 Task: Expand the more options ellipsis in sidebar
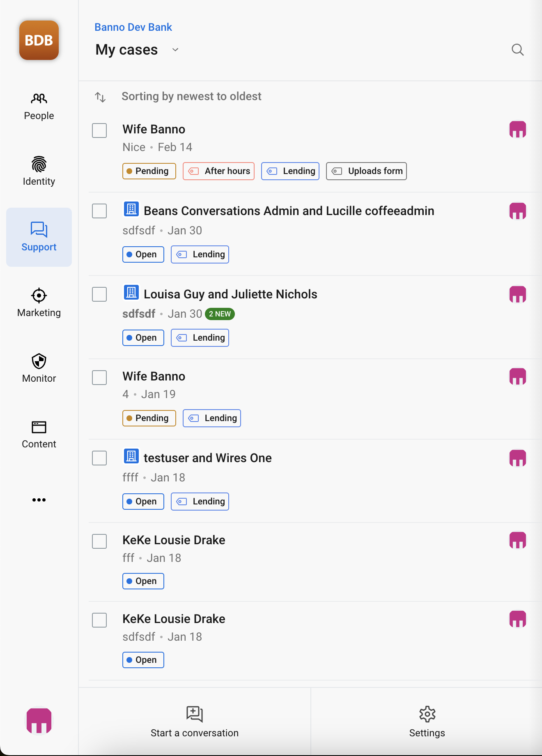pyautogui.click(x=39, y=500)
